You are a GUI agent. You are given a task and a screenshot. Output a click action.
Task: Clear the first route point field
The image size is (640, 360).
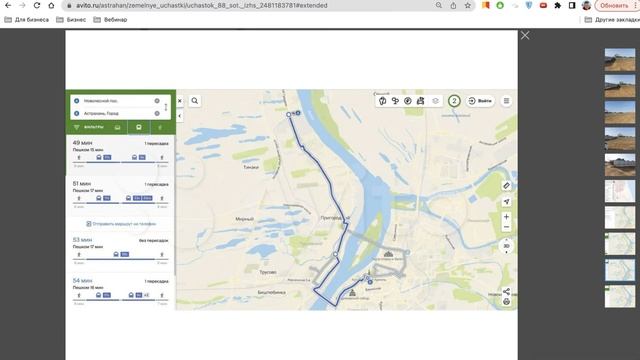[157, 101]
